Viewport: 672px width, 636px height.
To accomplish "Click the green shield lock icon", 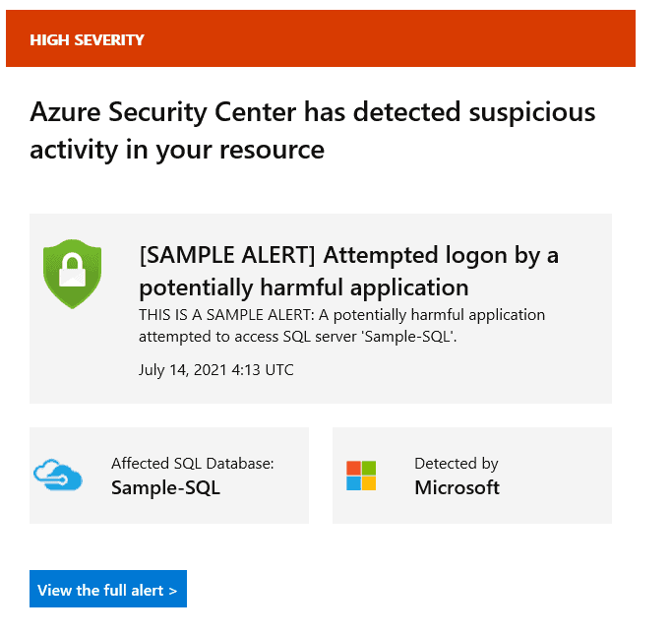I will (73, 274).
